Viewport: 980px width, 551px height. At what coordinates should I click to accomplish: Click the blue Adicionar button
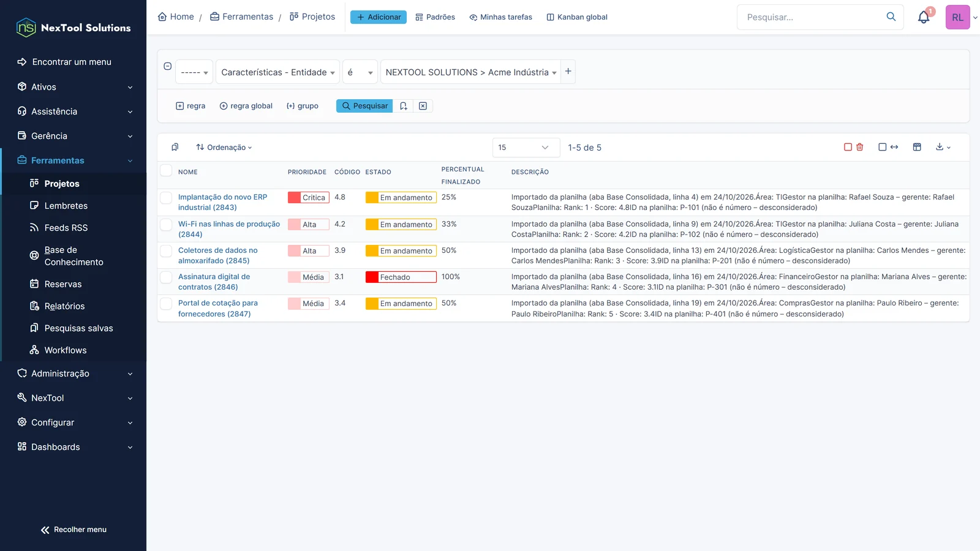click(379, 17)
